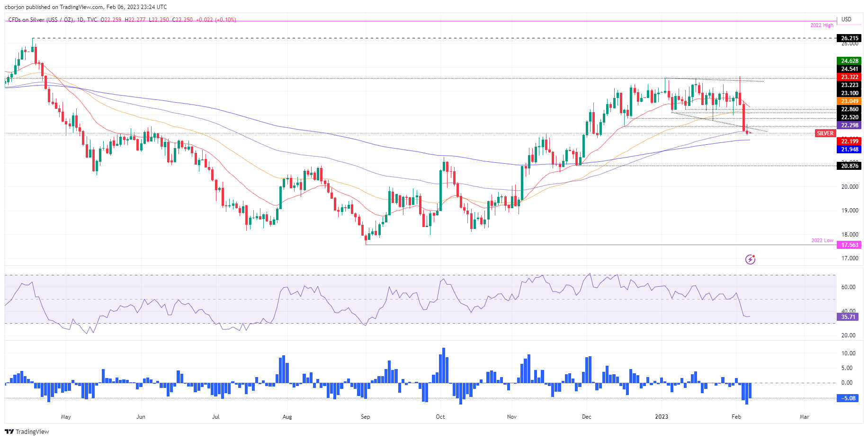Click the red 23.322 moving average label
Viewport: 868px width, 440px height.
pyautogui.click(x=850, y=77)
